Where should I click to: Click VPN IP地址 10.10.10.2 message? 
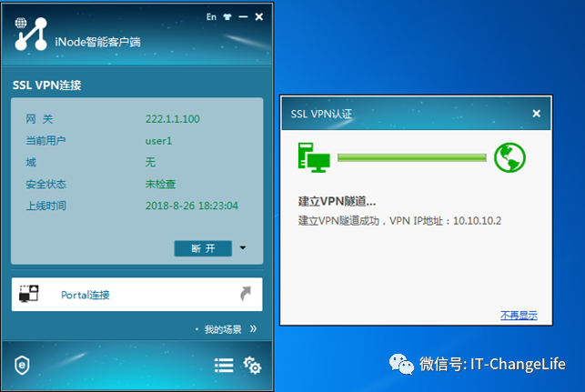point(399,221)
